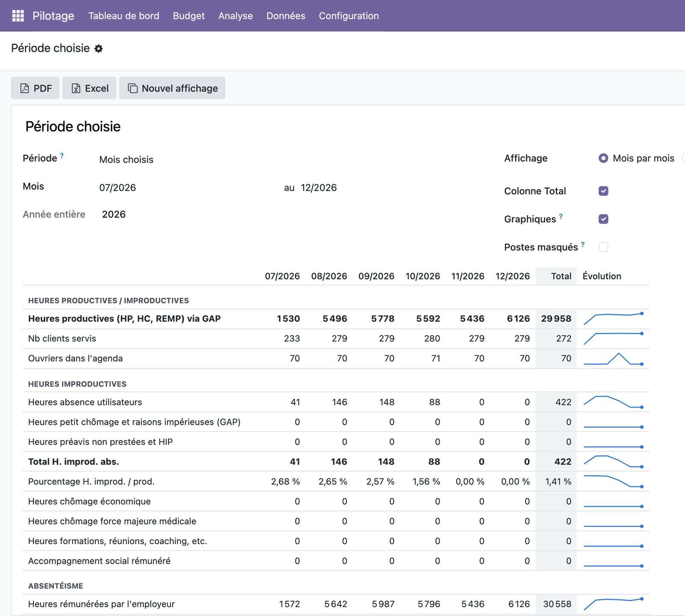Screen dimensions: 685x616
Task: Click sparkline for Ouvriers dans l'agenda
Action: [x=614, y=358]
